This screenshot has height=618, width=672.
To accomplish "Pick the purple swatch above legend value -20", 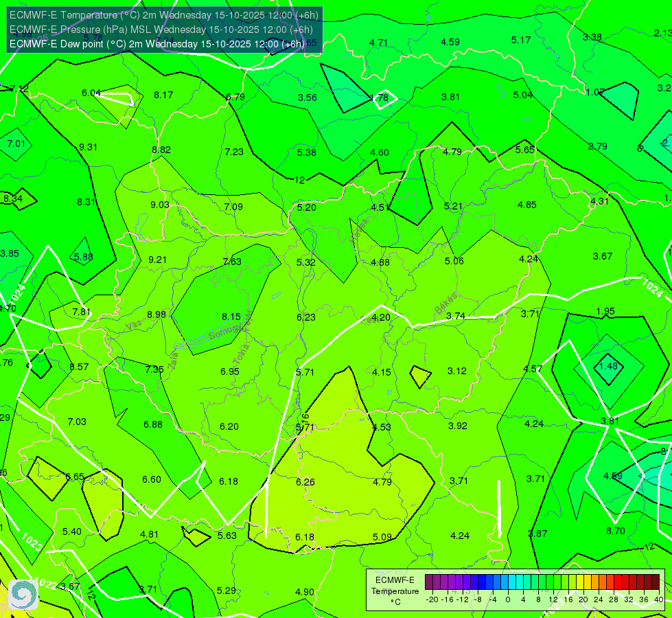I will pyautogui.click(x=429, y=582).
